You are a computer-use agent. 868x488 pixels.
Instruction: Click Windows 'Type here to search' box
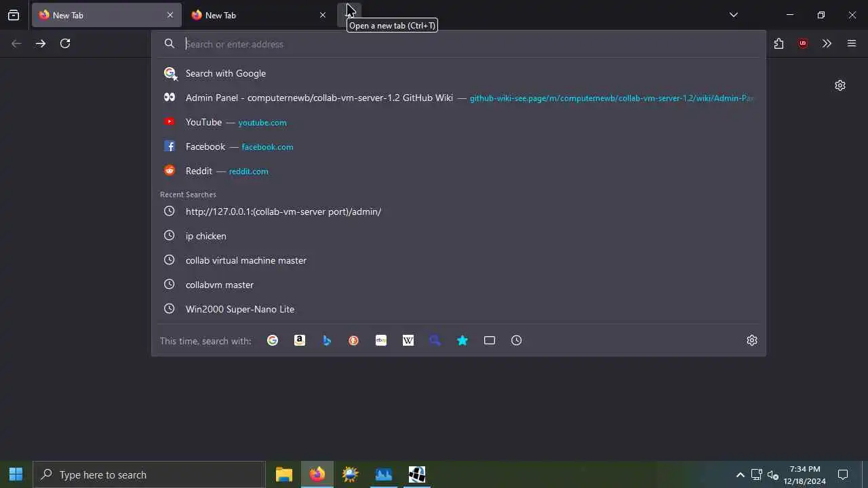(149, 474)
